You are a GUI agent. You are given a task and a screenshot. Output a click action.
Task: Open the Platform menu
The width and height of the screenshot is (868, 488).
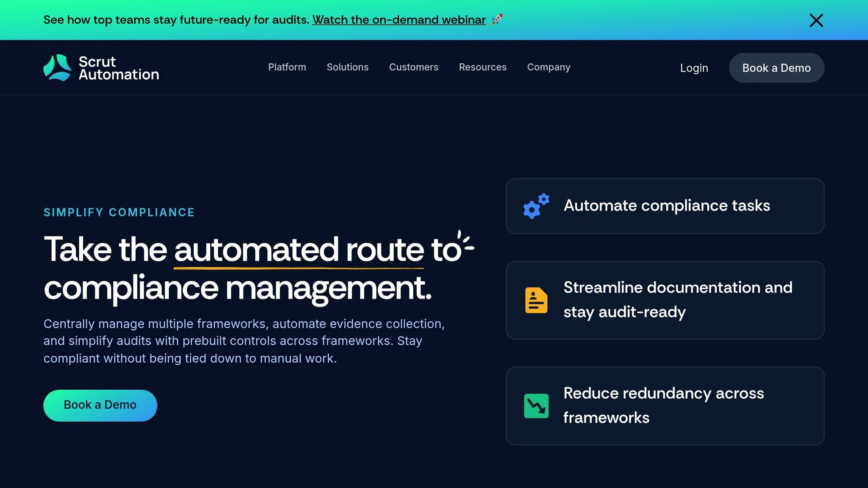(287, 67)
